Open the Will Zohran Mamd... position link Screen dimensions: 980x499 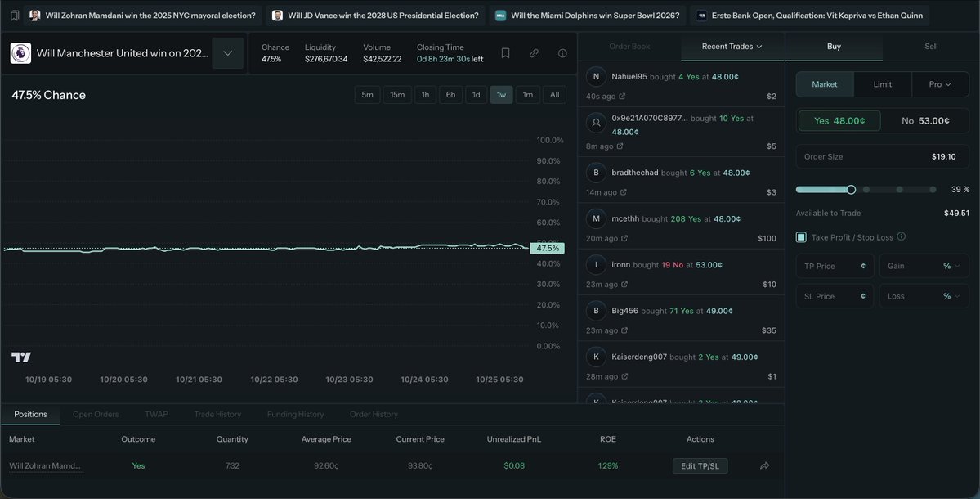tap(45, 465)
